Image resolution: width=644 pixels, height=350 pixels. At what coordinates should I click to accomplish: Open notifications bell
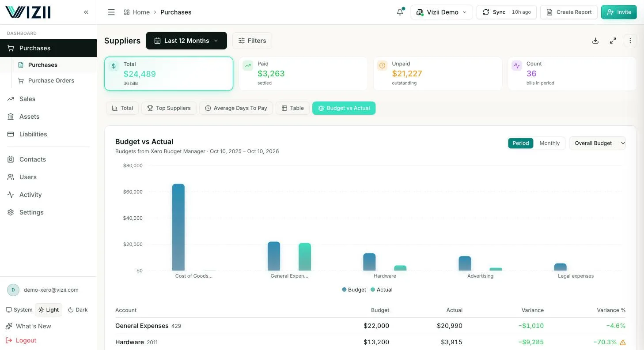click(400, 12)
